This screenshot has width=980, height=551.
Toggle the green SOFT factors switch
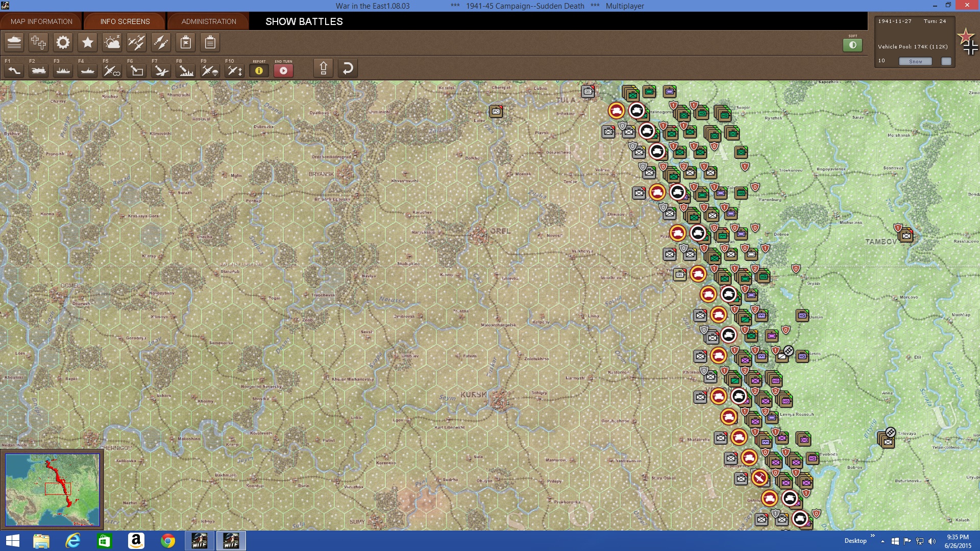852,45
